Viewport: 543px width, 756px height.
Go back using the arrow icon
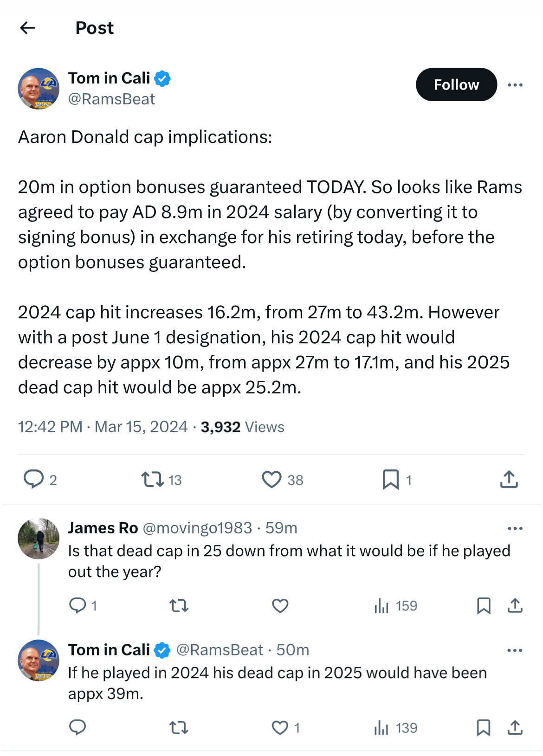click(x=28, y=28)
